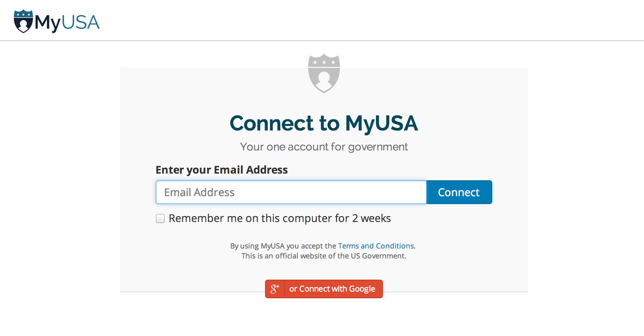Click the word "My" in header logo
The width and height of the screenshot is (644, 336).
[47, 23]
